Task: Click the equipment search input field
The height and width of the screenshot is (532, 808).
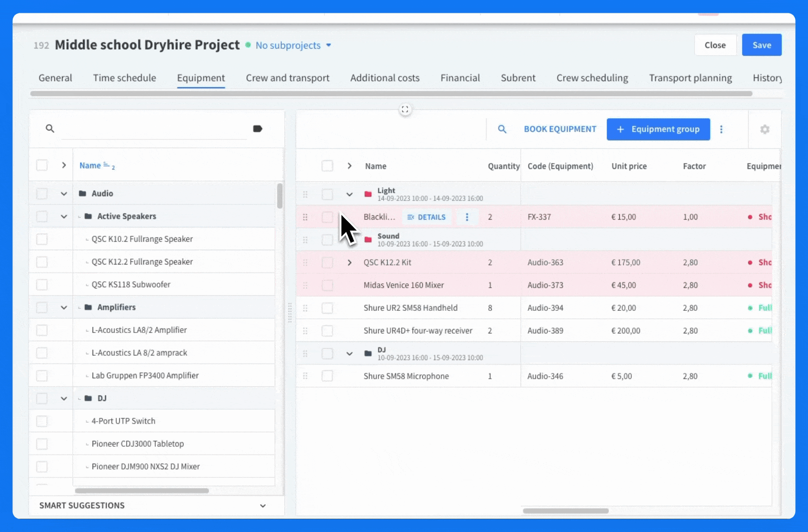Action: 154,129
